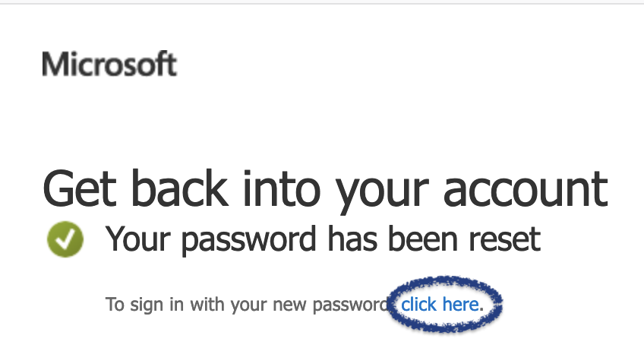Click the word "here" inside the circled link
Image resolution: width=644 pixels, height=351 pixels.
point(462,305)
